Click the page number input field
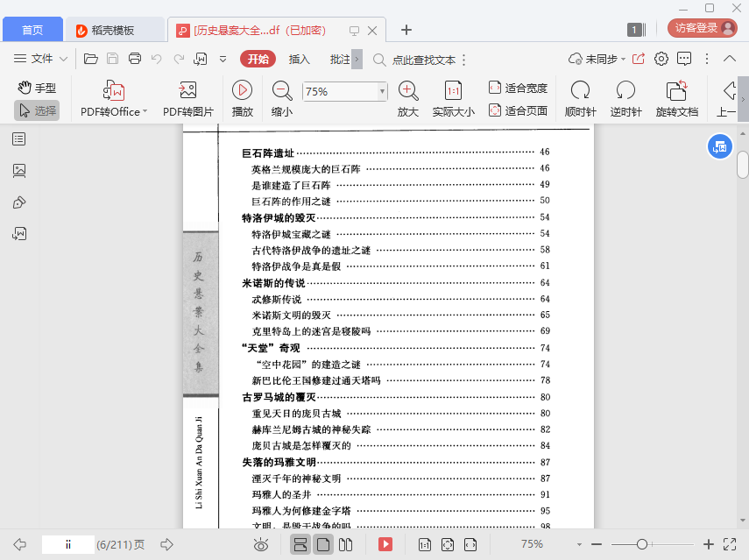749x560 pixels. (67, 545)
